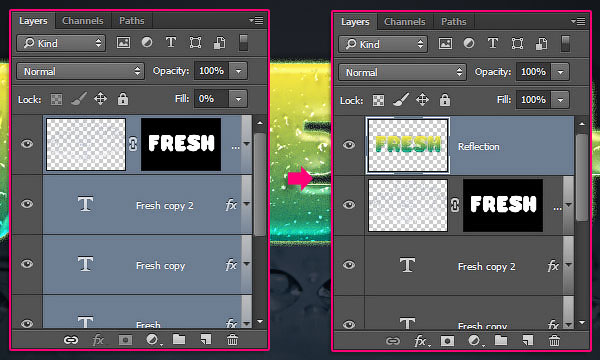Link layers using right panel chain icon

[x=393, y=341]
